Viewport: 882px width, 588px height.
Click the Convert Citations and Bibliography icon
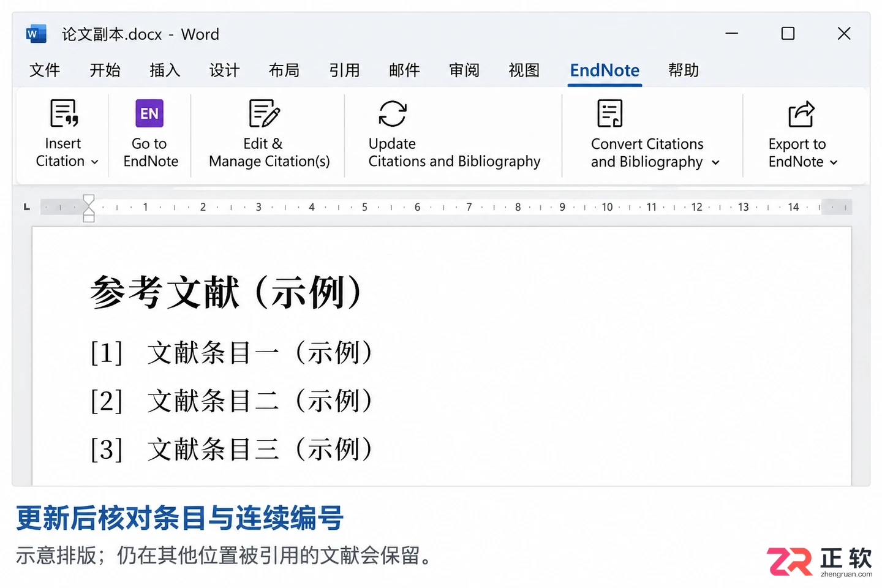click(x=610, y=113)
